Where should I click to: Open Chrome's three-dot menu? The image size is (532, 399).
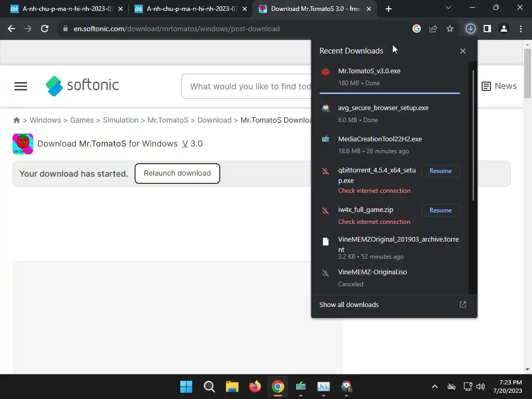click(x=521, y=29)
